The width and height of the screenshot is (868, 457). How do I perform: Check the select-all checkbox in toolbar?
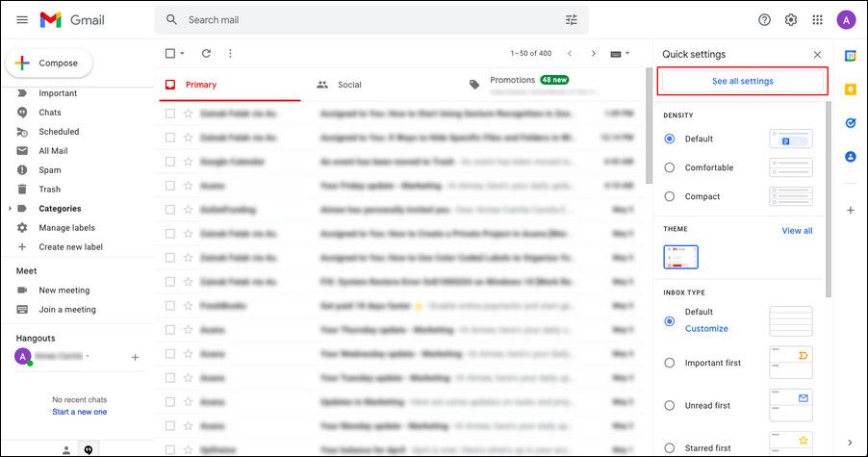170,54
